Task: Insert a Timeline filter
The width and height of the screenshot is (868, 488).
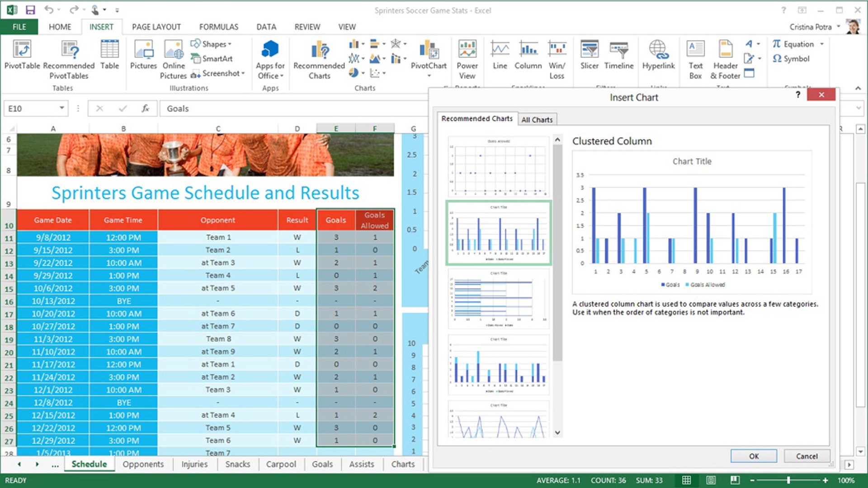Action: pyautogui.click(x=618, y=59)
